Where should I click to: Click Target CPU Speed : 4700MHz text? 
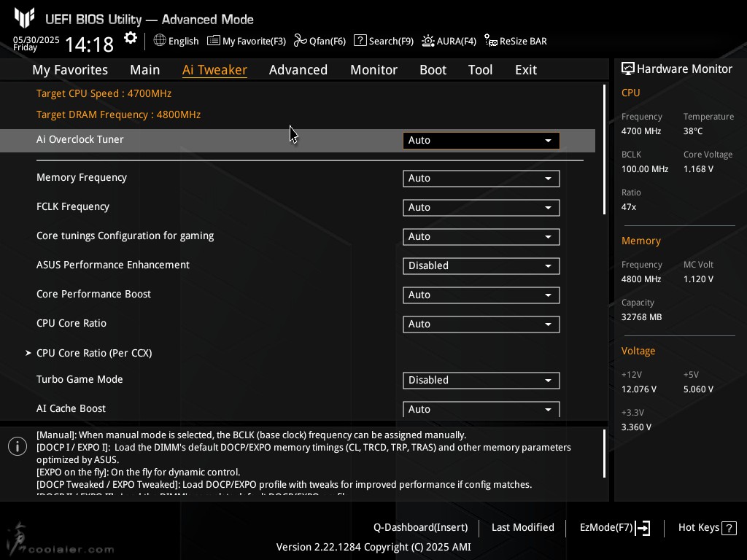[x=104, y=93]
